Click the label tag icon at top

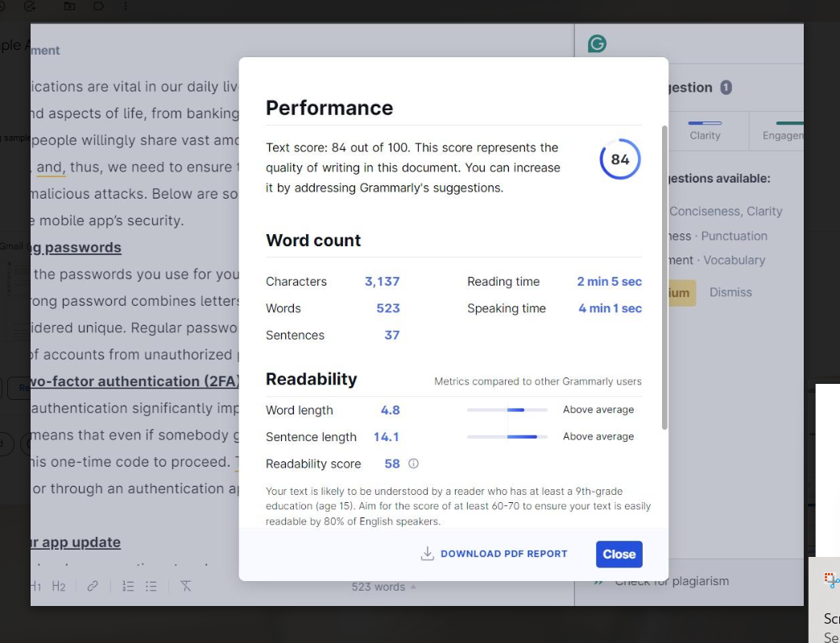(x=99, y=6)
